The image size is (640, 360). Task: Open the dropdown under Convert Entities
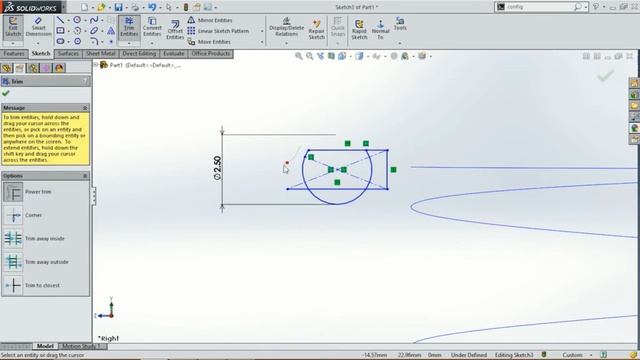pos(152,43)
